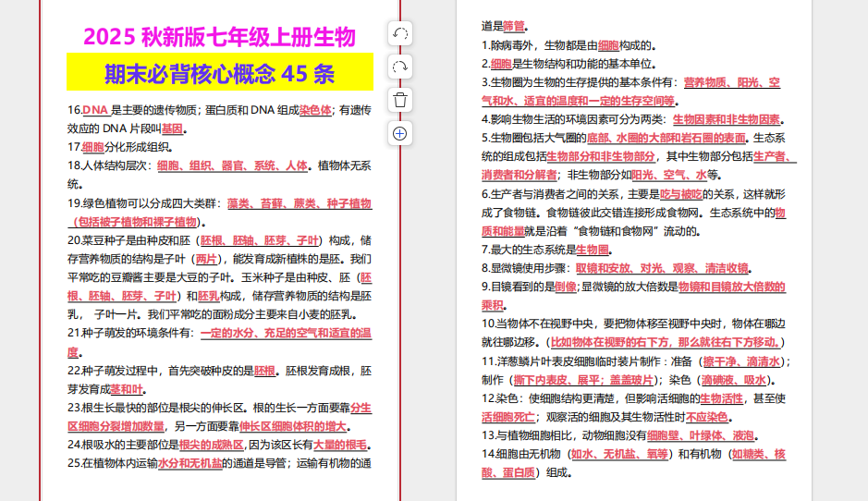Click the underlined 染色体 in item 16
The height and width of the screenshot is (501, 868).
tap(315, 110)
